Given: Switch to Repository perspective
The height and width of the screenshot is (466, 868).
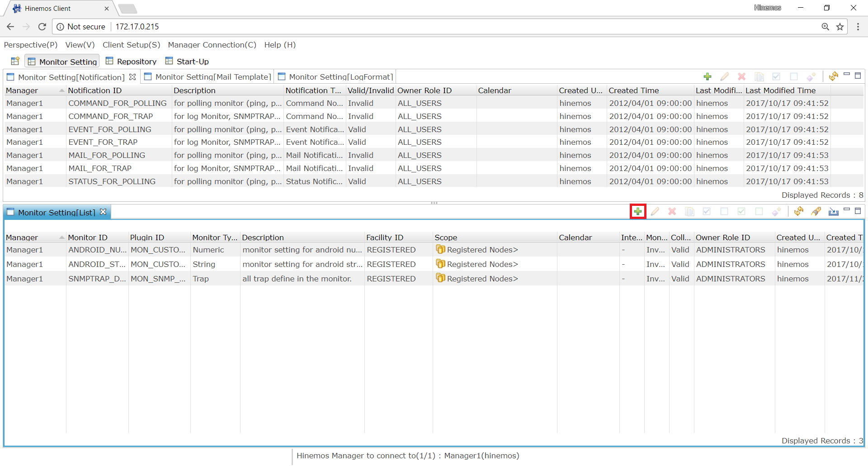Looking at the screenshot, I should tap(131, 62).
